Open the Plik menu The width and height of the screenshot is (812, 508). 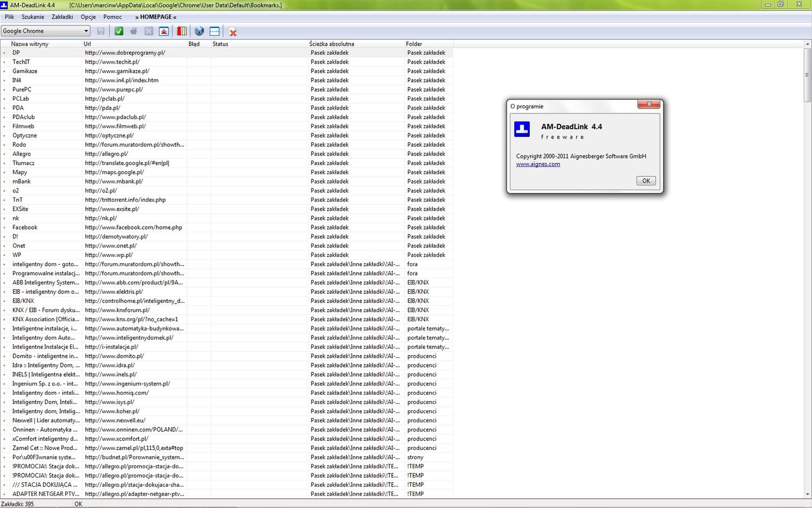10,17
